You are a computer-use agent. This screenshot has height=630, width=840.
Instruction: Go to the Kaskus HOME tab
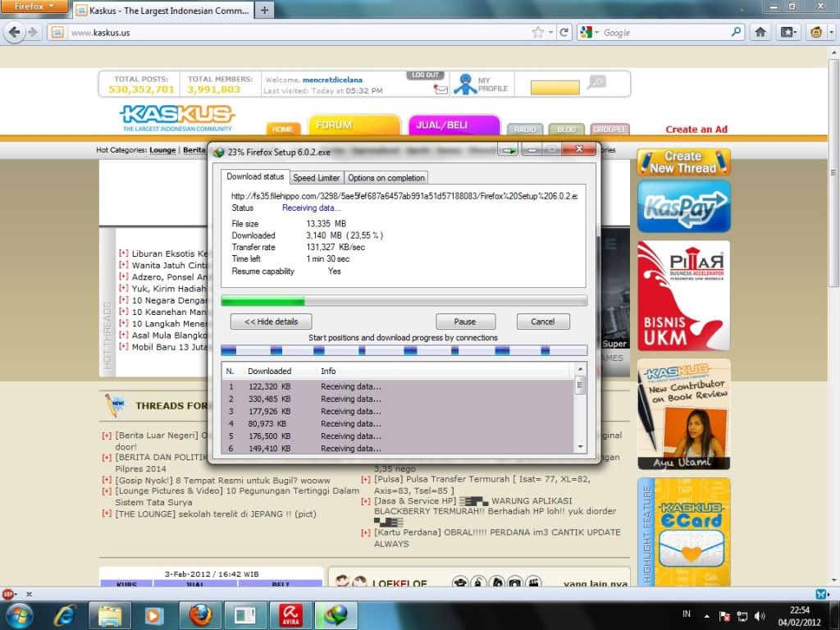coord(283,129)
